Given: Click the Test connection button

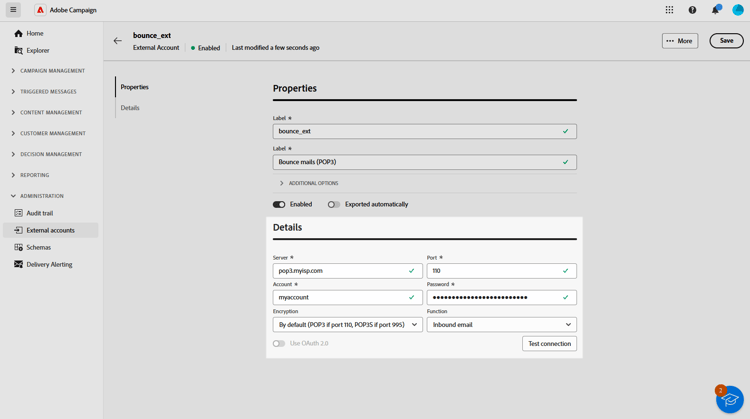Looking at the screenshot, I should pos(549,343).
